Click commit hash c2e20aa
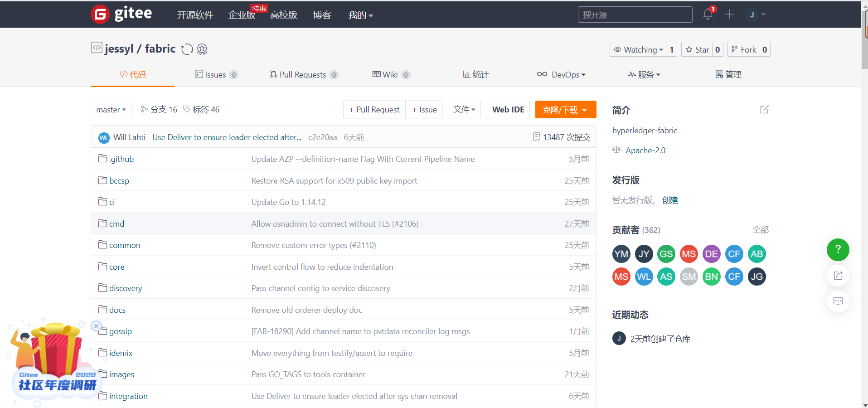868x408 pixels. tap(323, 137)
